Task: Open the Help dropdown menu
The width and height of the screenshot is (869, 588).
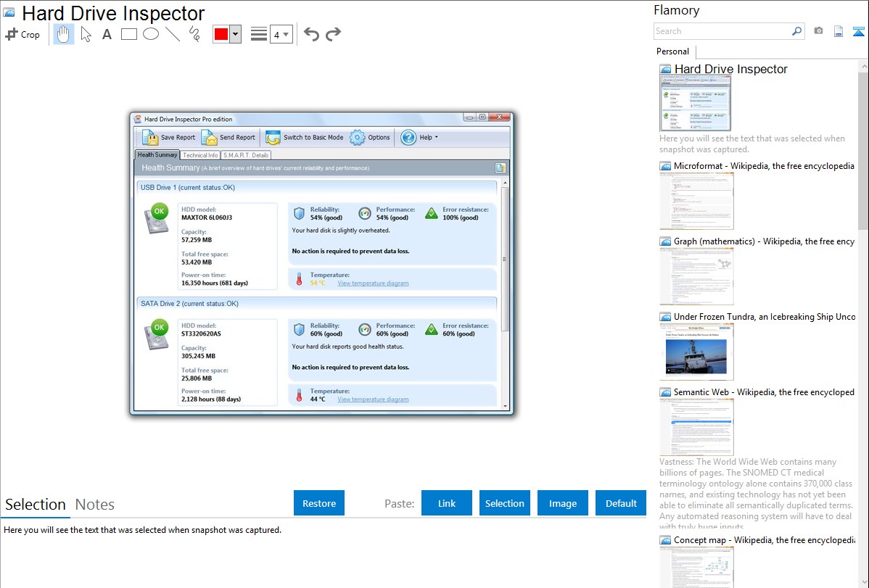Action: 419,138
